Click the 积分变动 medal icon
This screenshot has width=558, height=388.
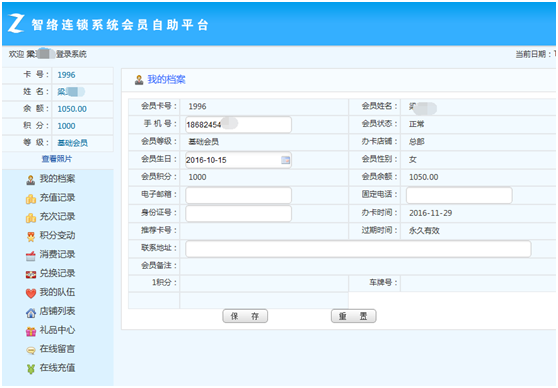pos(31,236)
